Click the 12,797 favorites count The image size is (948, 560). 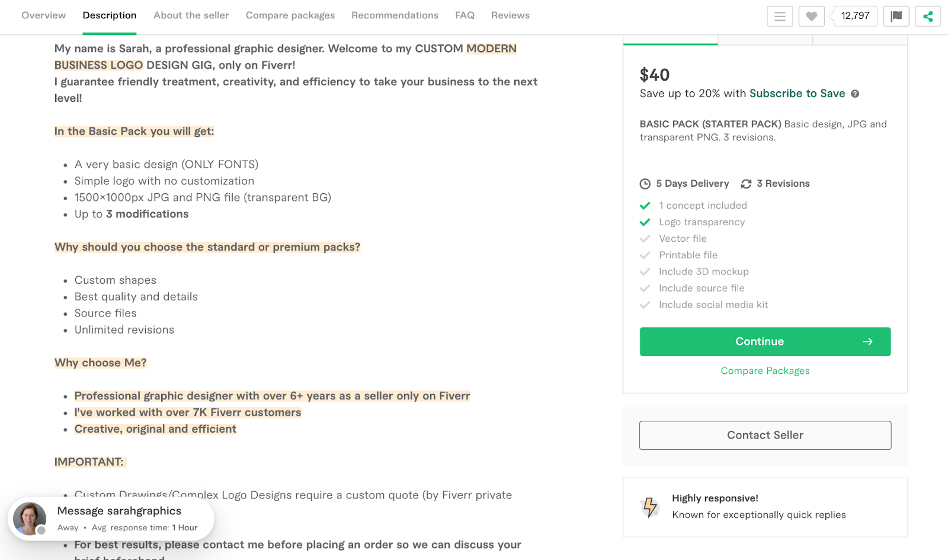click(855, 16)
